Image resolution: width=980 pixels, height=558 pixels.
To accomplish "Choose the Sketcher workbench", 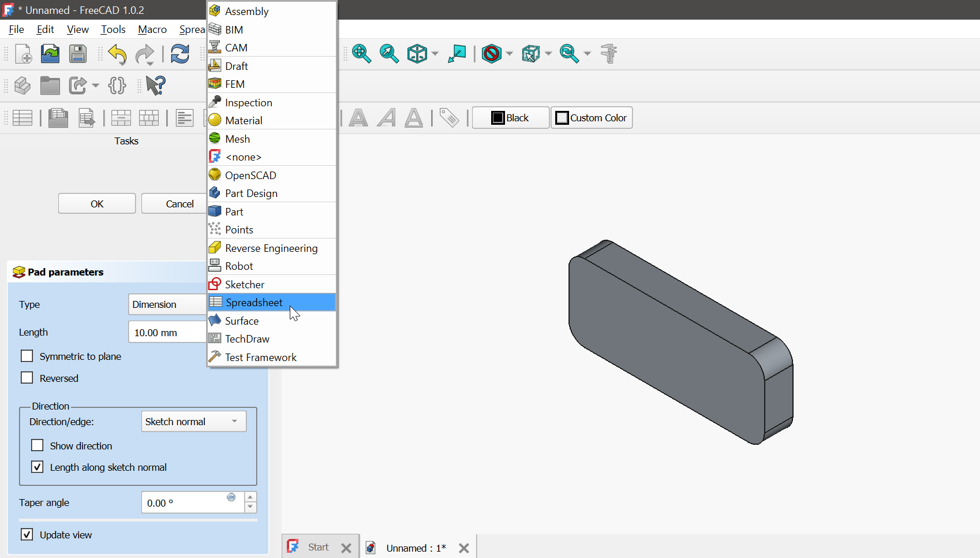I will 272,285.
